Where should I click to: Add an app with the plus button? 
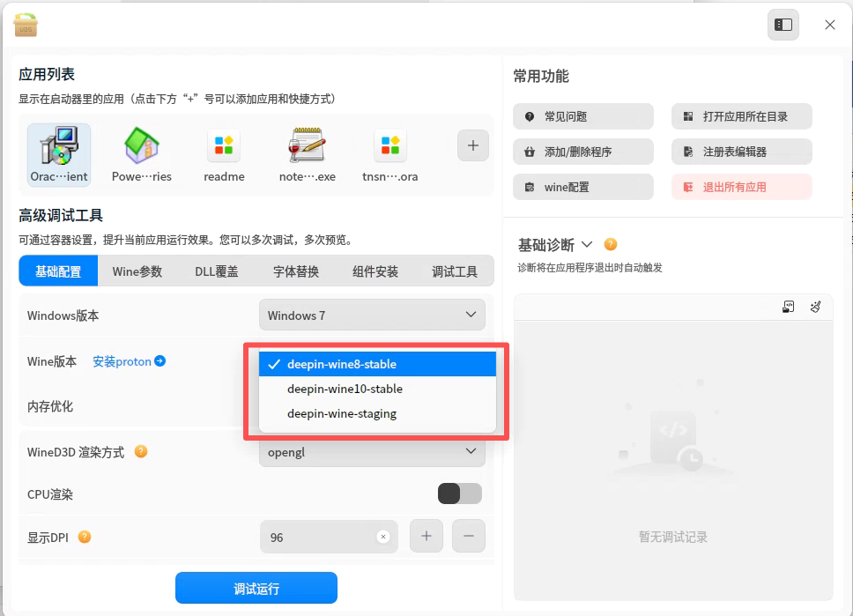[x=472, y=145]
